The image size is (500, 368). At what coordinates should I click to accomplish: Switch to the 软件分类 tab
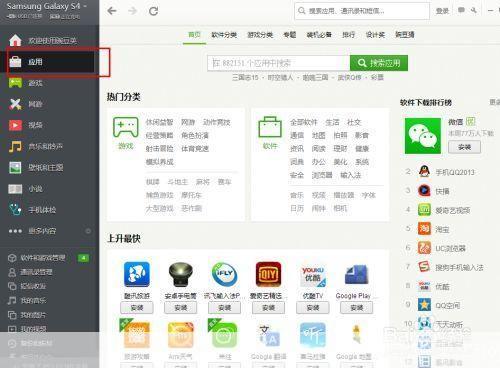224,34
